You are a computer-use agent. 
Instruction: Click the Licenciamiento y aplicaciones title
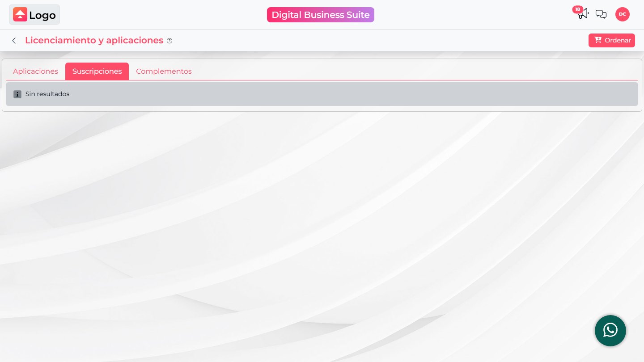point(94,40)
